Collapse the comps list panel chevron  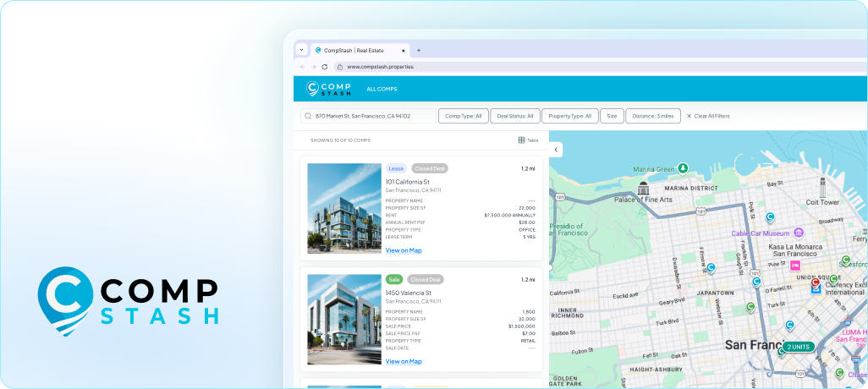click(555, 150)
